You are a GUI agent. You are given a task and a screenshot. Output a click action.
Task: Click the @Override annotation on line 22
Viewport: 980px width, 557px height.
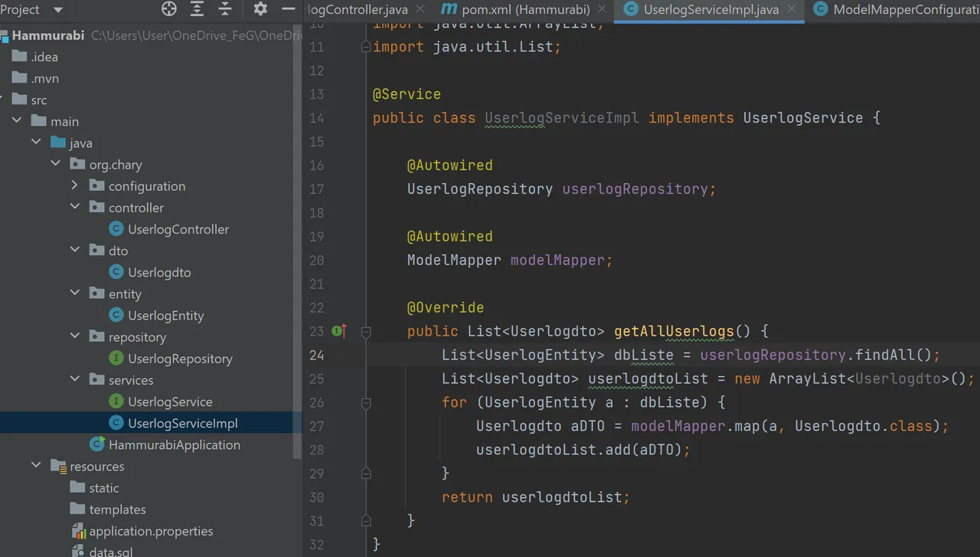pyautogui.click(x=446, y=307)
